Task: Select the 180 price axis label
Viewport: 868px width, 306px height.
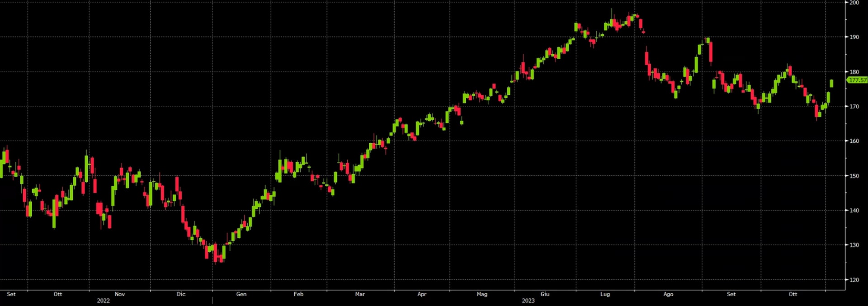Action: click(854, 72)
